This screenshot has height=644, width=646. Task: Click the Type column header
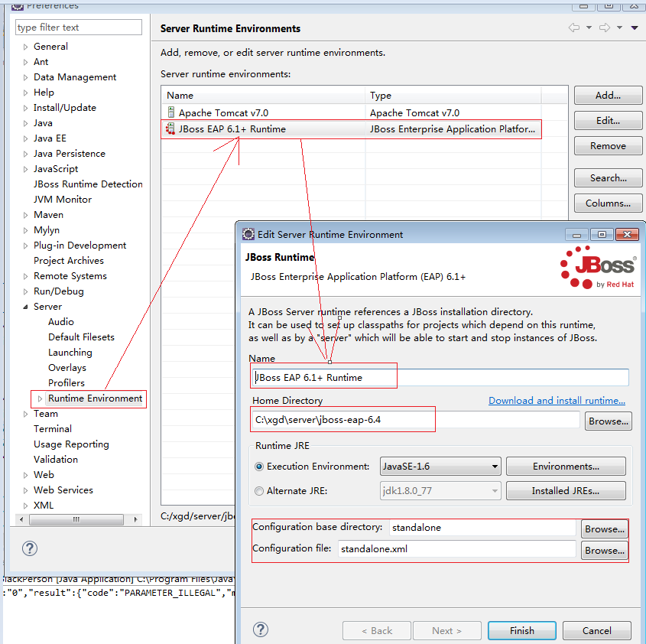(453, 96)
